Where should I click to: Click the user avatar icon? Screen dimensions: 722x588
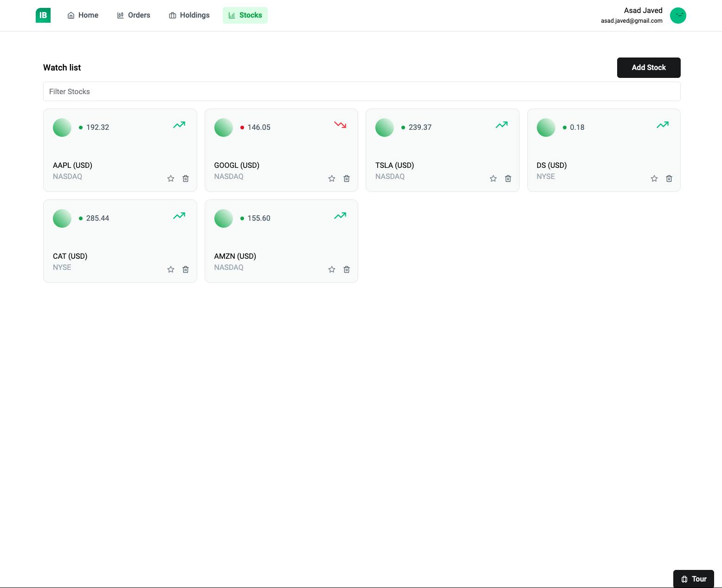click(678, 15)
